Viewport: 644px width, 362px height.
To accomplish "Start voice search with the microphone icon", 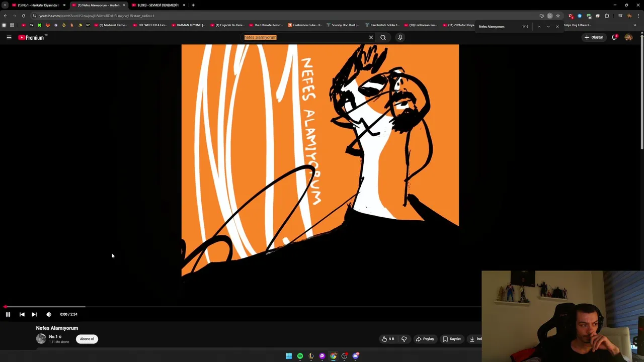I will coord(400,37).
